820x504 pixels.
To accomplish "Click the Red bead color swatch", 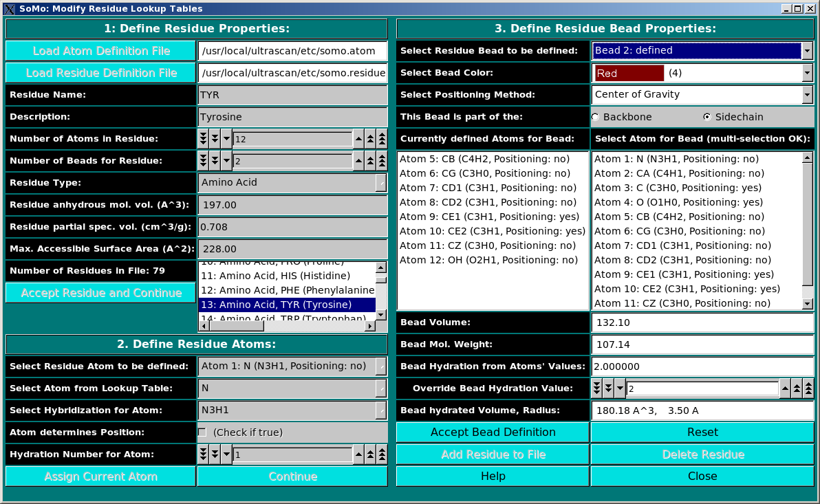I will [629, 73].
